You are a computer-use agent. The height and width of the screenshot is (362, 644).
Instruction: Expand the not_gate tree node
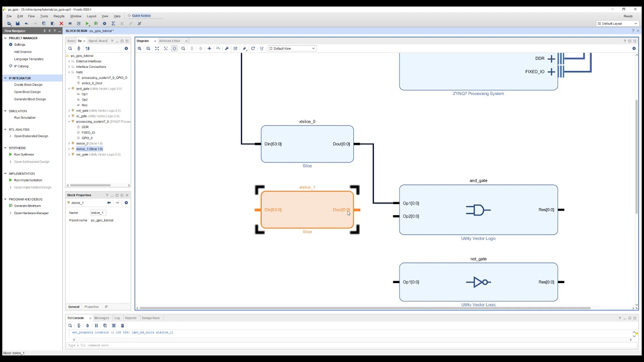pos(69,111)
